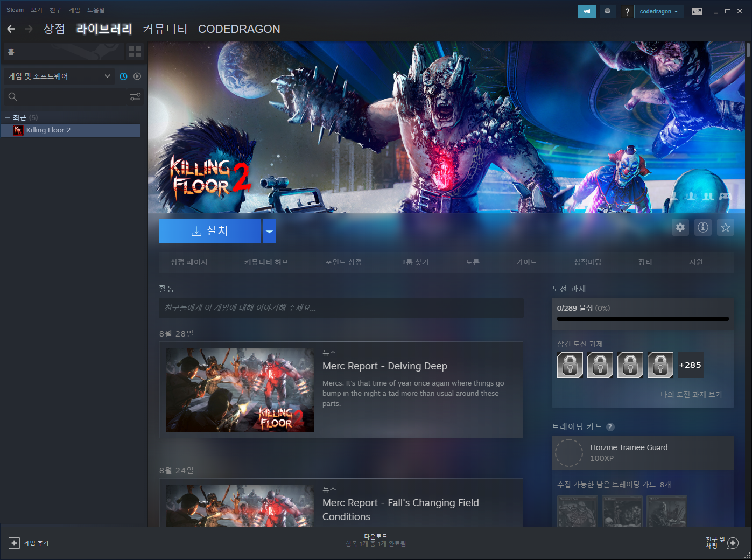Open the 지원 (Support) link
This screenshot has height=560, width=752.
[x=696, y=262]
